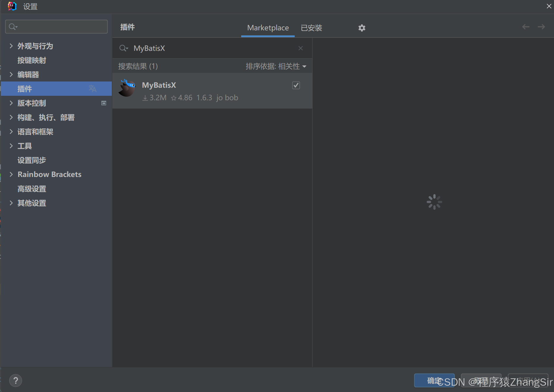Click the MyBatisX plugin search field
Image resolution: width=554 pixels, height=392 pixels.
212,48
